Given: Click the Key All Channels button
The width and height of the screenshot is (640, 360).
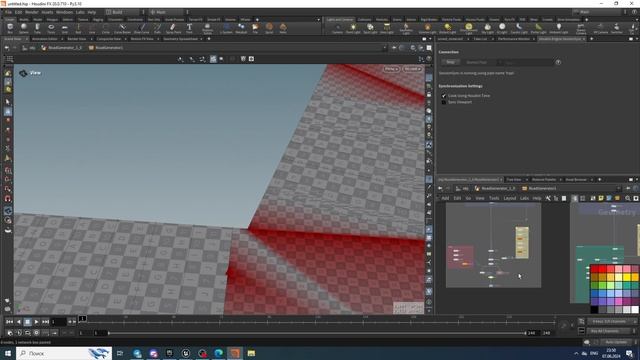Looking at the screenshot, I should (x=609, y=331).
